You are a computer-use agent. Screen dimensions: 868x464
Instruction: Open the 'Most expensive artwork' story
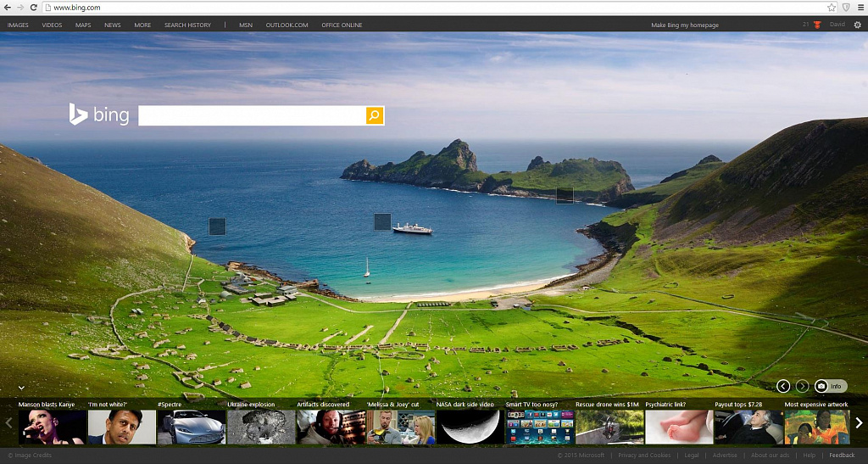tap(818, 427)
